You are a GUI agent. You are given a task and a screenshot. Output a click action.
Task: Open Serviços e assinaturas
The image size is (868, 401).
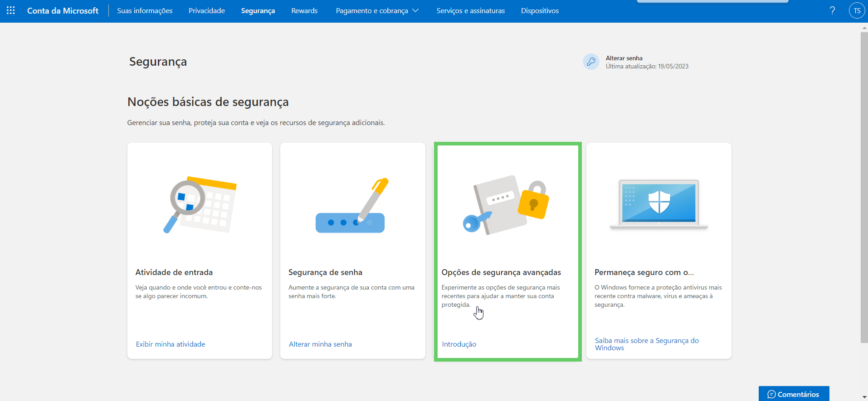[x=471, y=10]
